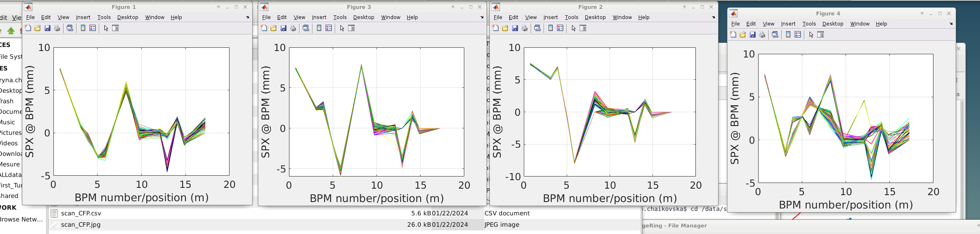Click dock arrow in Figure 4 menu bar
Viewport: 980px width, 234px height.
point(951,24)
